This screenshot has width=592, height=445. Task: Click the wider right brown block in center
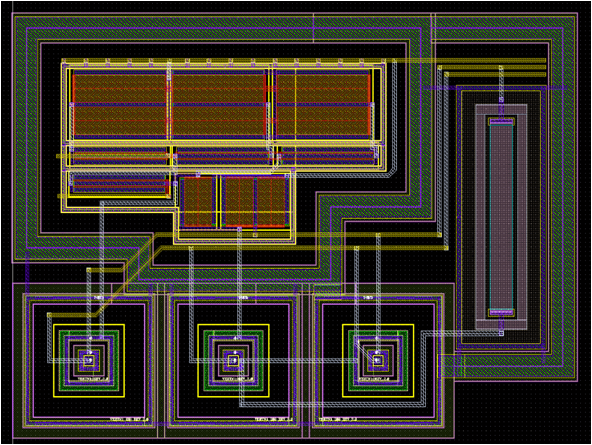pos(254,202)
